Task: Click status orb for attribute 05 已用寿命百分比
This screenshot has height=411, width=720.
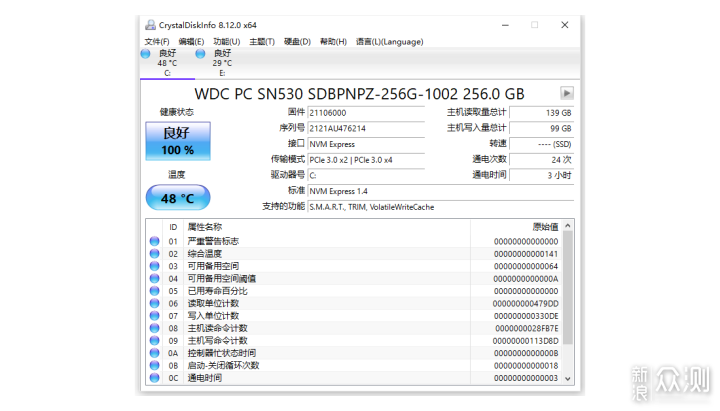Action: coord(155,291)
